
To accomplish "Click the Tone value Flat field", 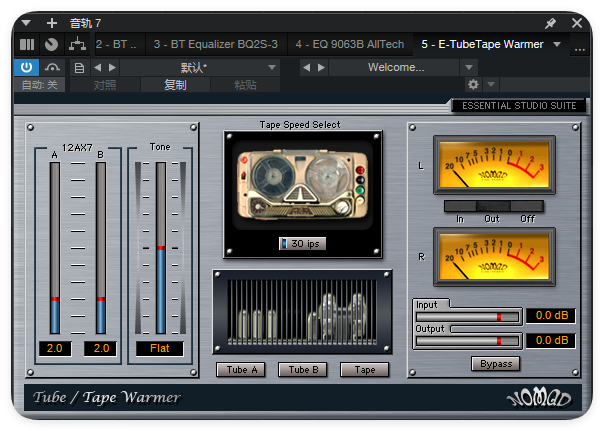I will 159,348.
